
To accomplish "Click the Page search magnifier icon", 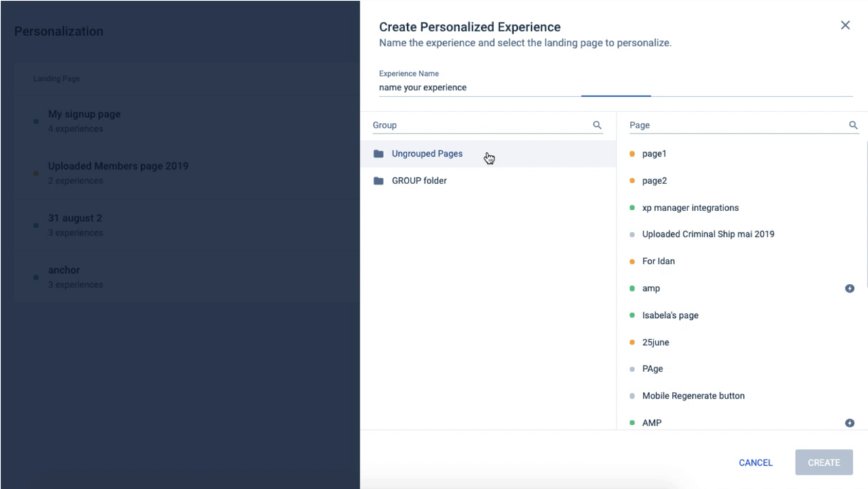I will tap(853, 125).
